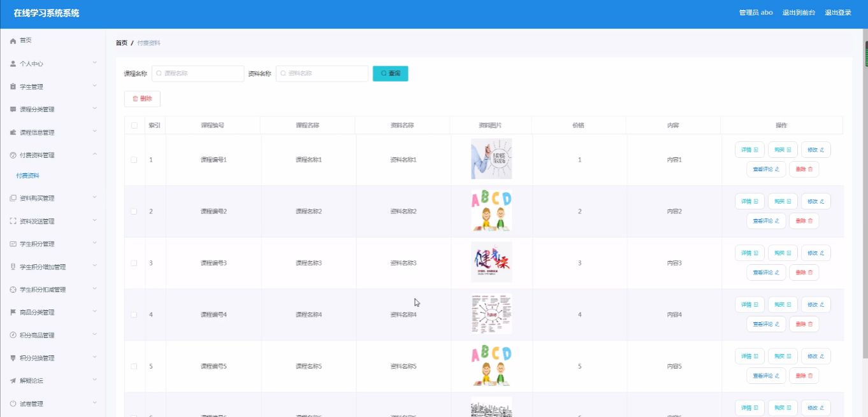This screenshot has width=868, height=417.
Task: Expand the 学生管理 chevron
Action: click(x=94, y=87)
